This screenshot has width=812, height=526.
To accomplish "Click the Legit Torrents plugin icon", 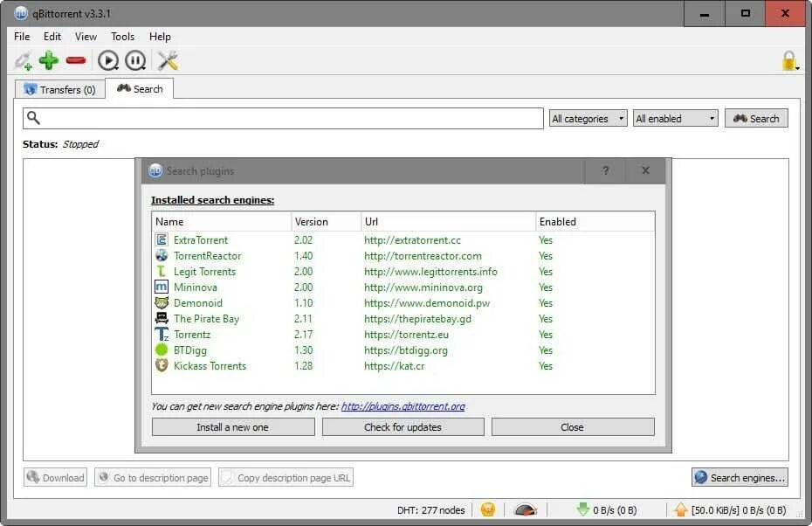I will tap(162, 271).
